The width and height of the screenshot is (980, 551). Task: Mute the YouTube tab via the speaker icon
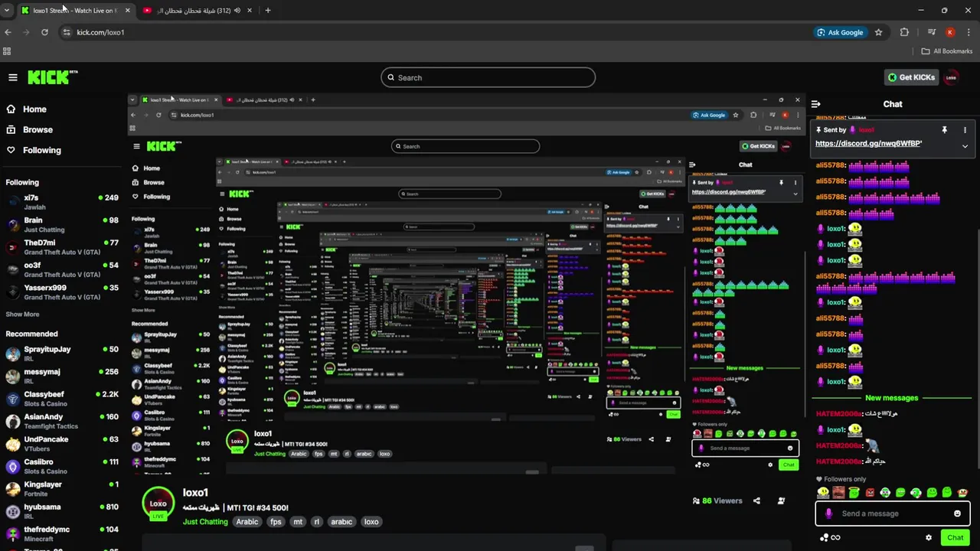tap(237, 11)
